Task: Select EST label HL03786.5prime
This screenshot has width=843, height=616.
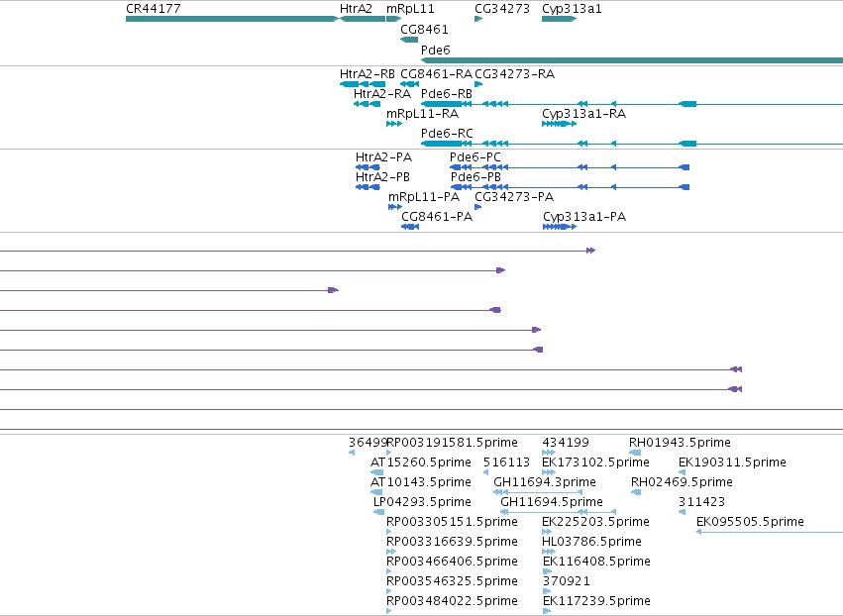Action: pos(592,542)
